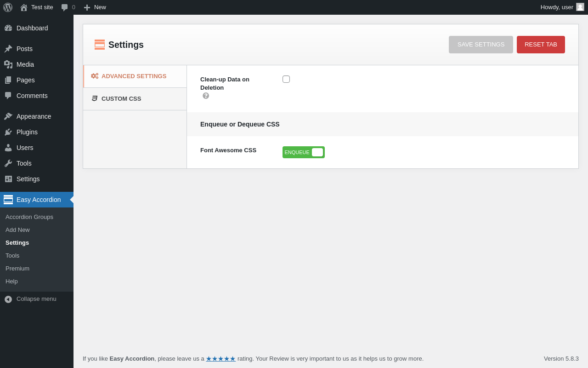Open the five-star rating link
Image resolution: width=588 pixels, height=368 pixels.
pyautogui.click(x=220, y=359)
